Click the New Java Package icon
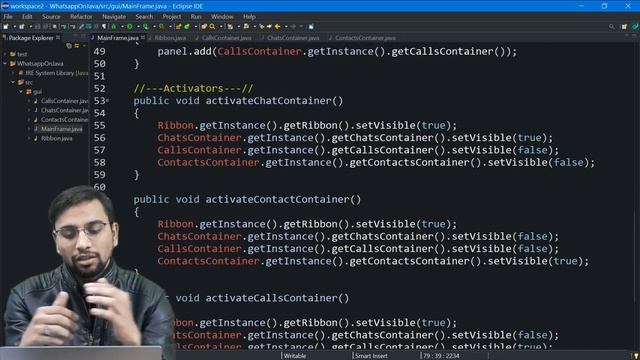640x360 pixels. coord(178,27)
